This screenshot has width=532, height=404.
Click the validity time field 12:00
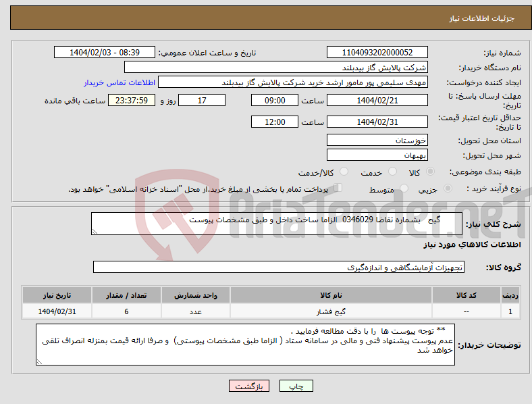[x=275, y=122]
